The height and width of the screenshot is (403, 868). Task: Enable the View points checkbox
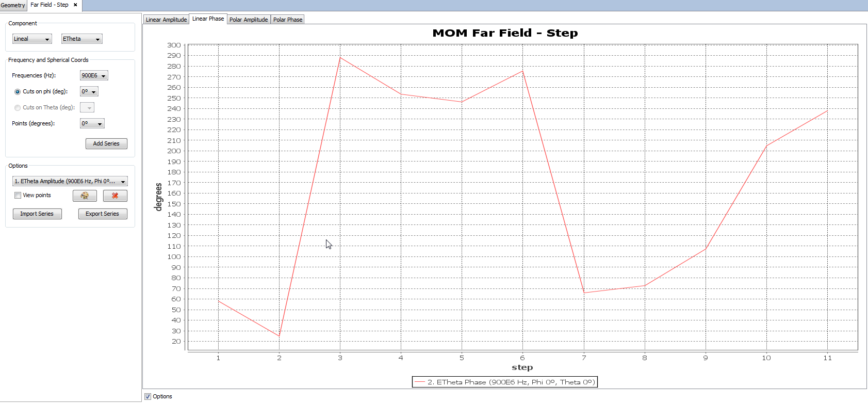coord(18,196)
